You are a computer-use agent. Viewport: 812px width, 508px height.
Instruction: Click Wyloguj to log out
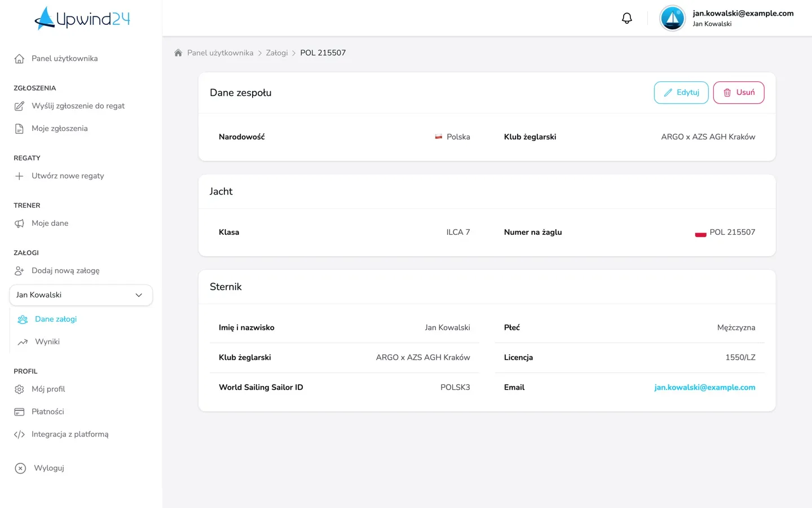click(x=49, y=468)
